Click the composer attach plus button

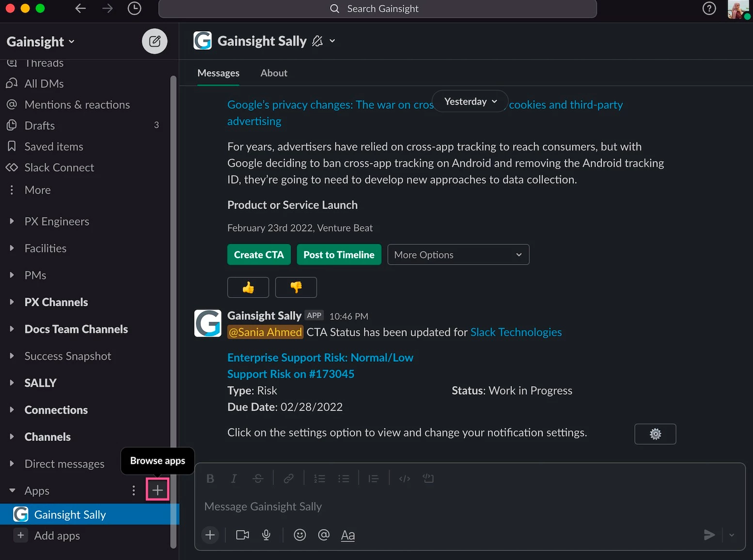[210, 535]
